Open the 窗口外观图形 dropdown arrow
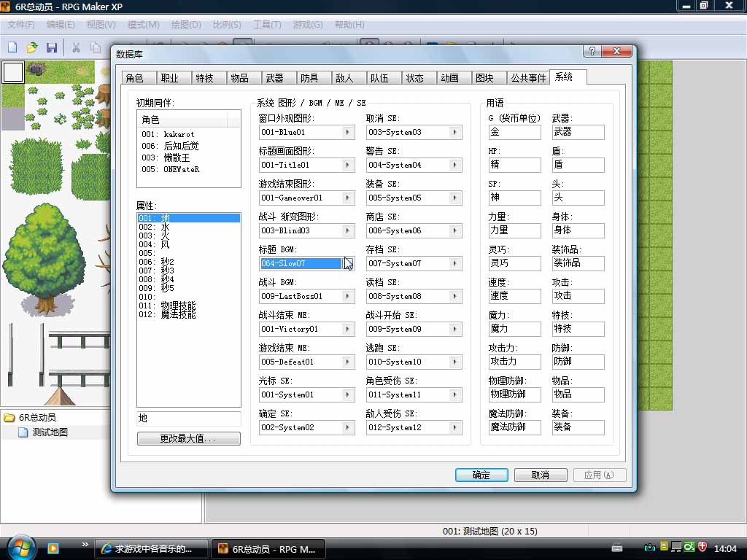Screen dimensions: 747x560 click(348, 133)
